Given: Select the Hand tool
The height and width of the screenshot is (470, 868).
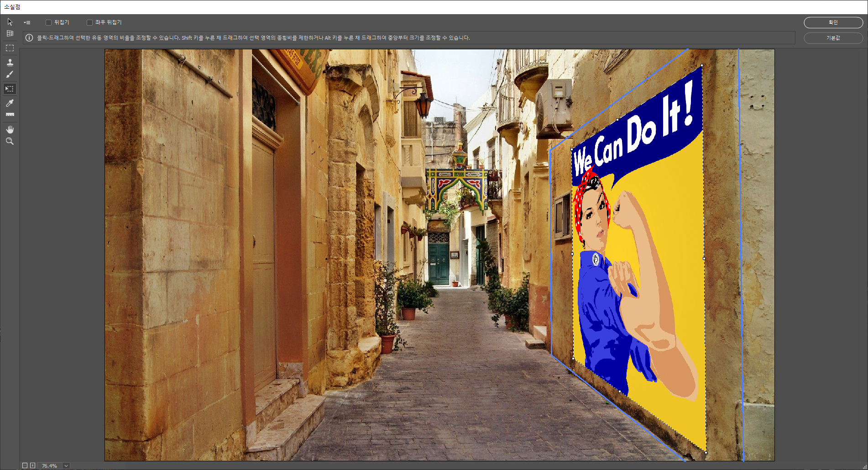Looking at the screenshot, I should coord(10,129).
